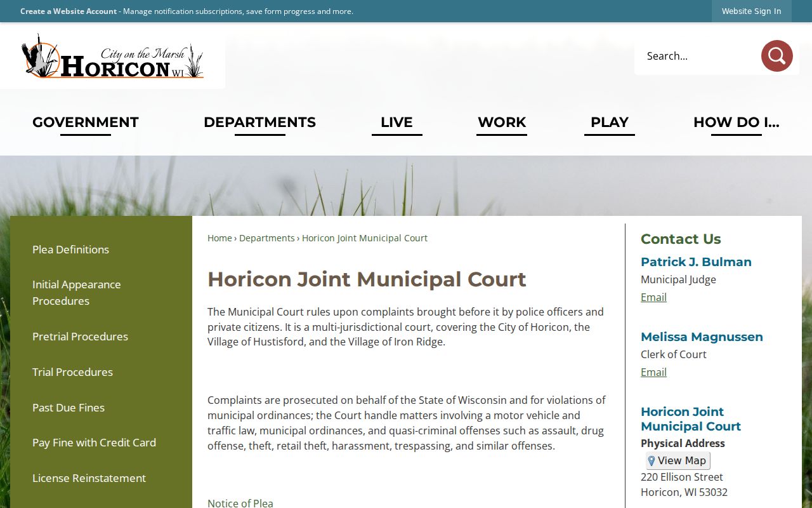This screenshot has height=508, width=812.
Task: Open the Play menu
Action: click(610, 123)
